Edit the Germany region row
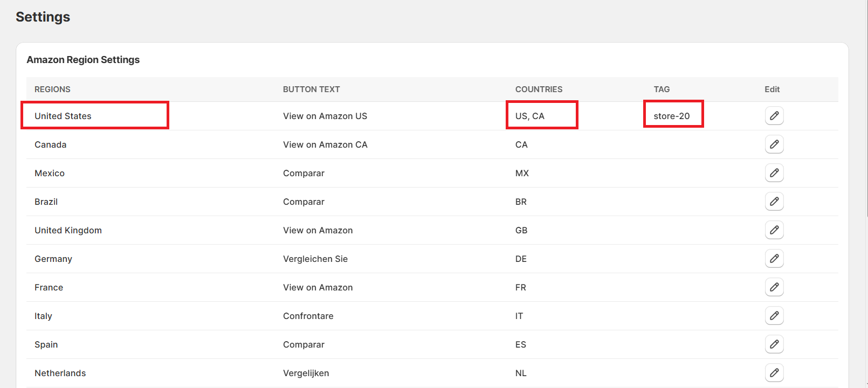 774,259
